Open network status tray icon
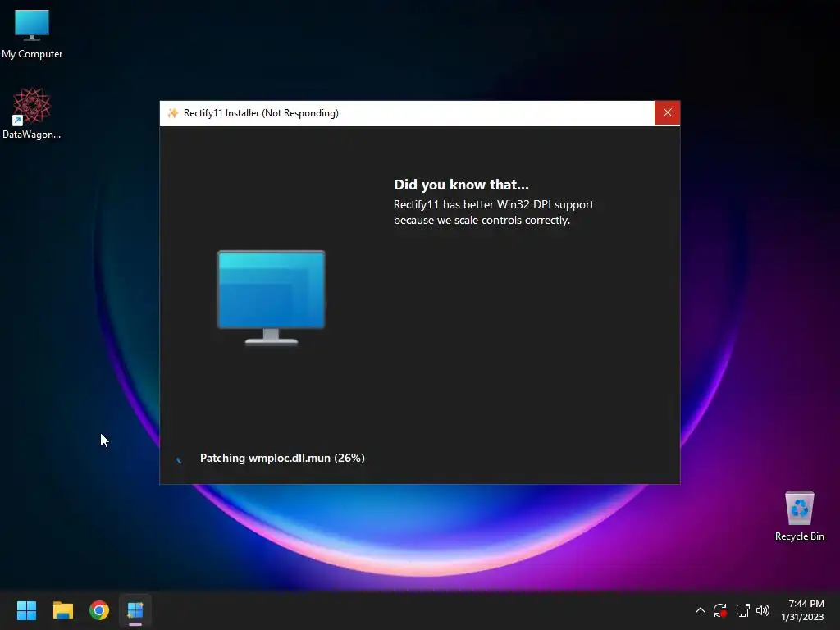Screen dimensions: 840x630 pyautogui.click(x=742, y=610)
